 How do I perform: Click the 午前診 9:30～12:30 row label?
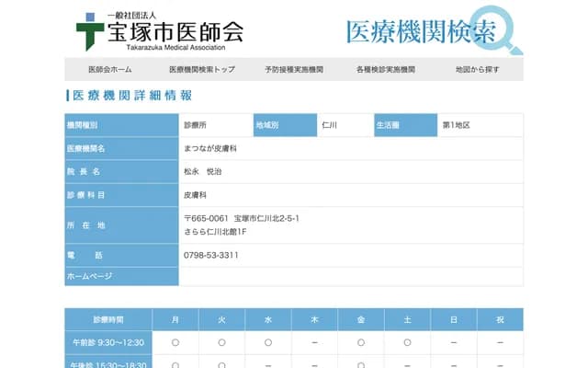coord(108,342)
